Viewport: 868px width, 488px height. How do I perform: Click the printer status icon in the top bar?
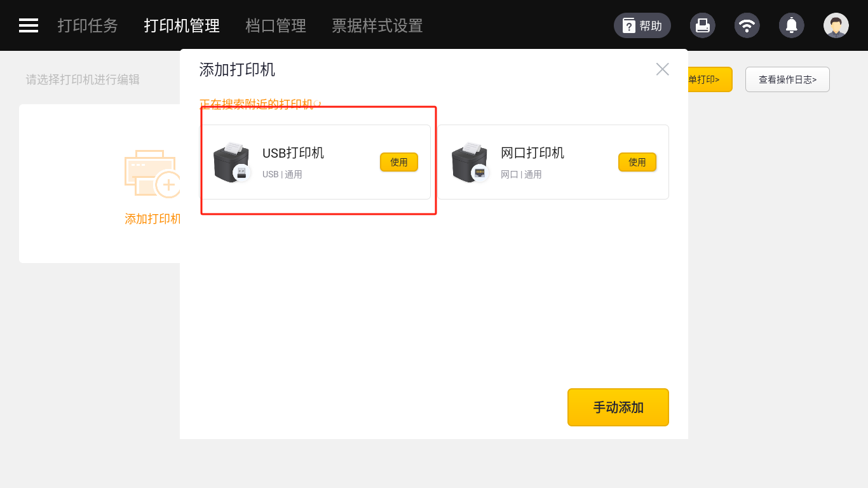point(703,25)
